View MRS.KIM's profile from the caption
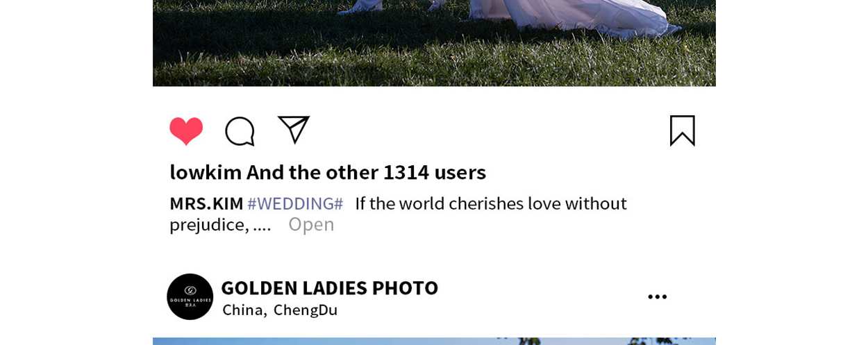 tap(206, 203)
